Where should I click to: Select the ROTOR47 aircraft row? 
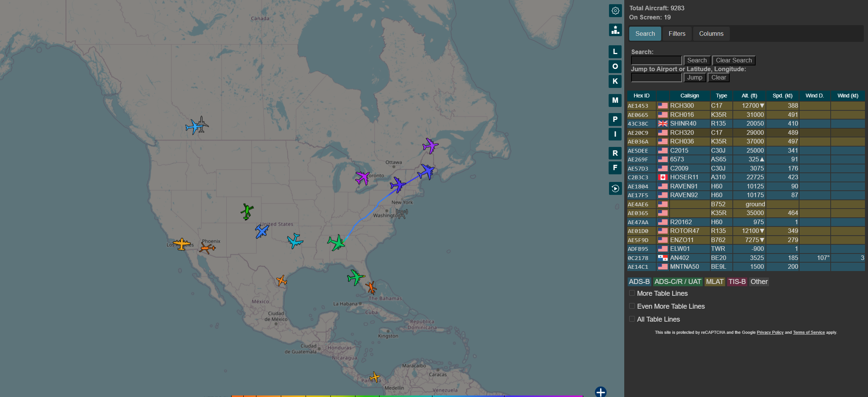click(746, 231)
